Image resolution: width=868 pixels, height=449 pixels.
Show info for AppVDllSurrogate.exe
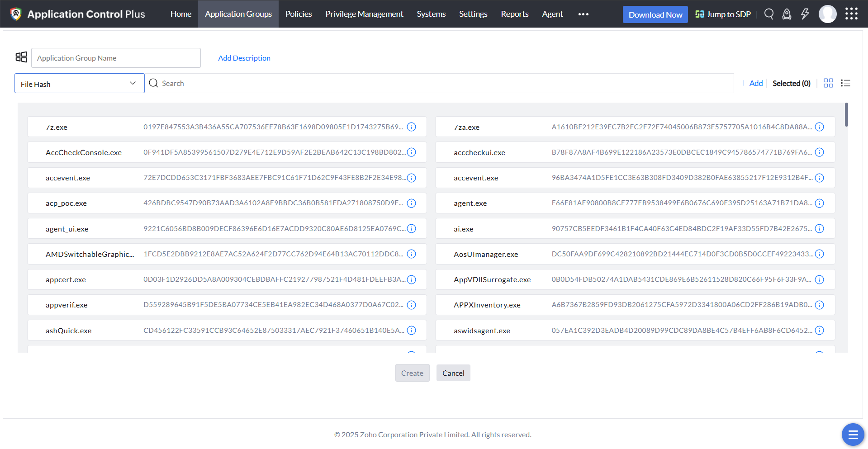(820, 279)
